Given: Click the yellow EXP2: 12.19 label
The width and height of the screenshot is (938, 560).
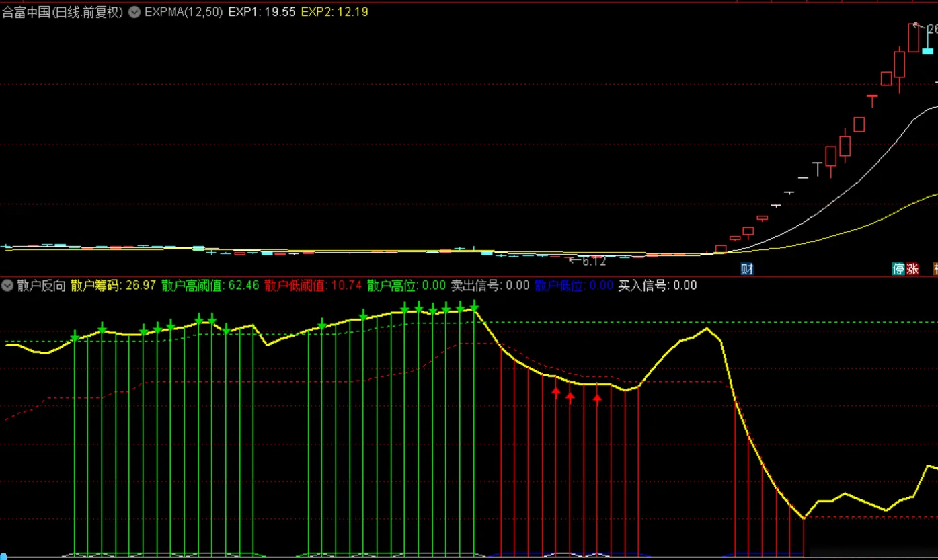Looking at the screenshot, I should pyautogui.click(x=334, y=11).
